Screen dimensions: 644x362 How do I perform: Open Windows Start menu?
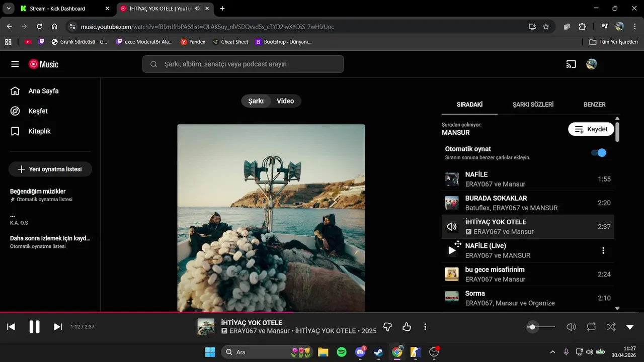pos(210,352)
